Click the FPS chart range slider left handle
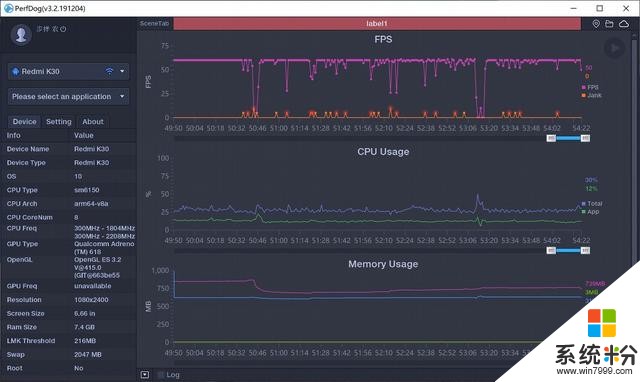Image resolution: width=640 pixels, height=382 pixels. [551, 138]
